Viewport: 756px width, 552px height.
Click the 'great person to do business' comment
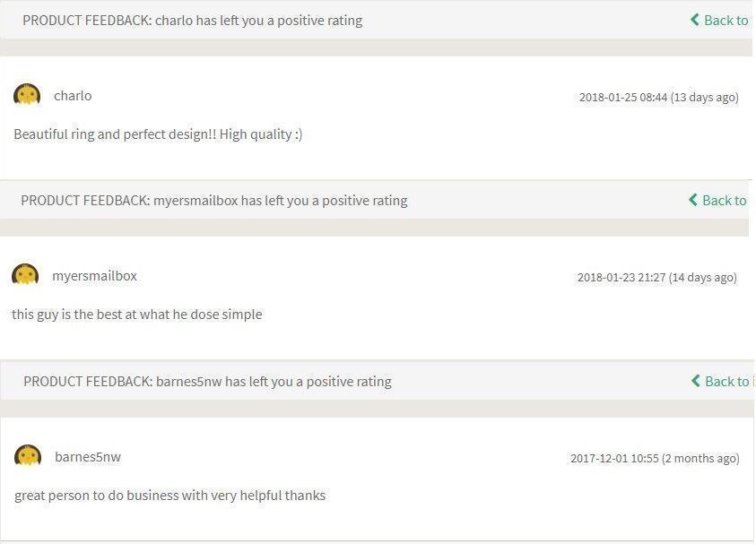(170, 495)
